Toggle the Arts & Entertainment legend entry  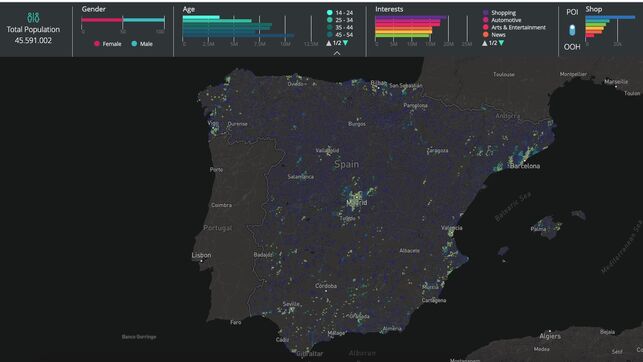tap(514, 27)
